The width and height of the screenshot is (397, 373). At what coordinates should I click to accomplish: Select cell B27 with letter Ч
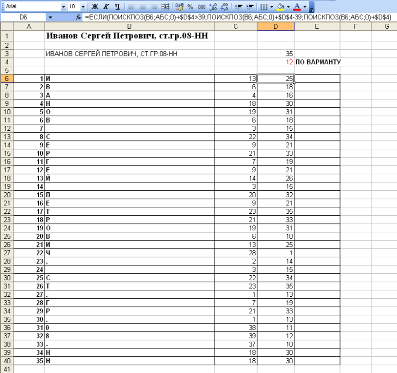coord(129,253)
